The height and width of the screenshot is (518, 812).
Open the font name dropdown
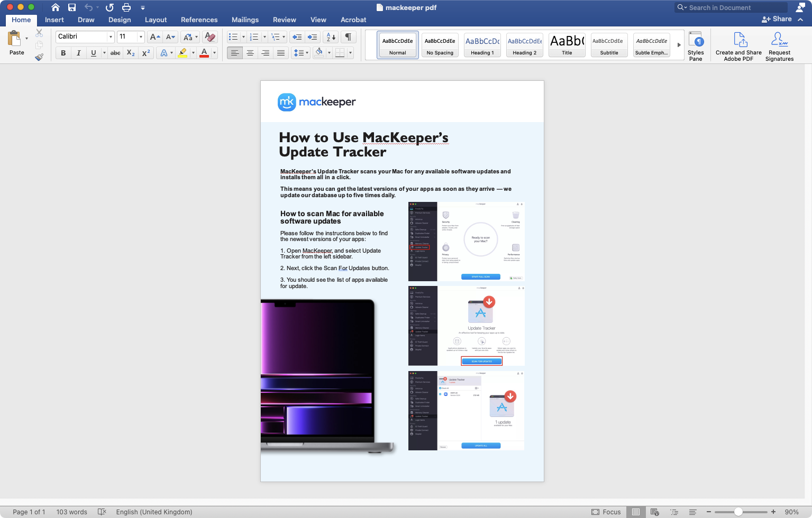click(111, 36)
